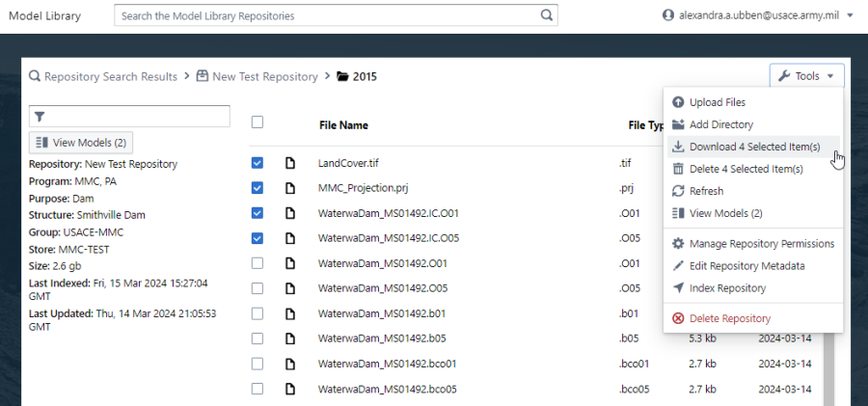868x406 pixels.
Task: Go to Repository Search Results breadcrumb
Action: 110,76
